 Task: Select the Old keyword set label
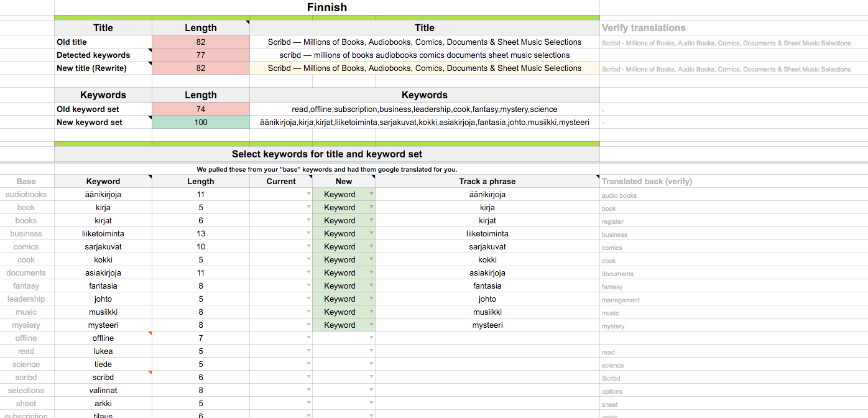pyautogui.click(x=103, y=109)
